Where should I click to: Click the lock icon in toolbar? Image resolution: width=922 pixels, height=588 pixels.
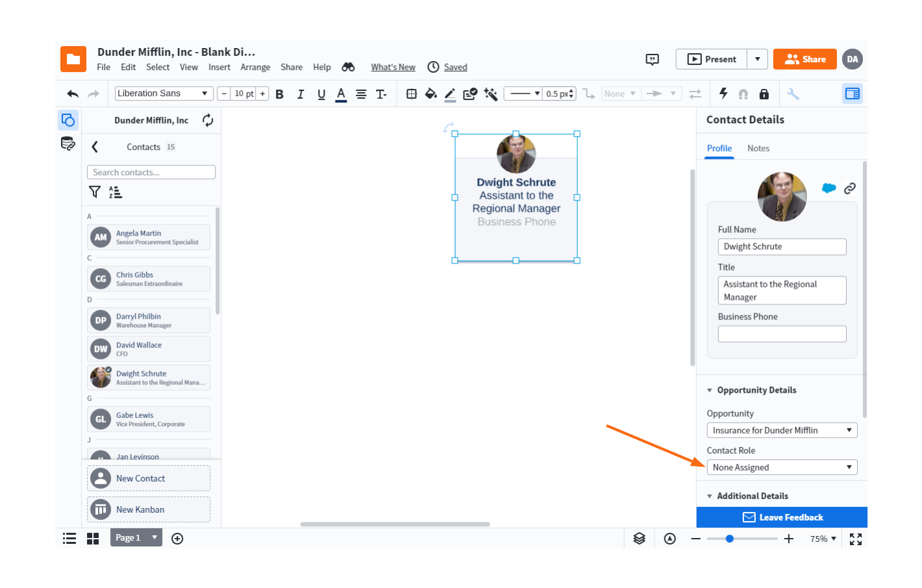(764, 94)
